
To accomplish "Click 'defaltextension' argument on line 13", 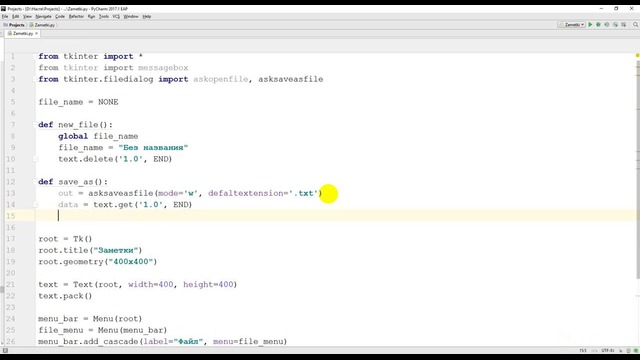I will (246, 193).
